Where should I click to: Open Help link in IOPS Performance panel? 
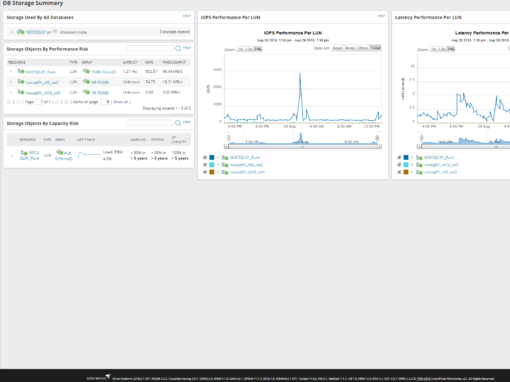point(381,16)
